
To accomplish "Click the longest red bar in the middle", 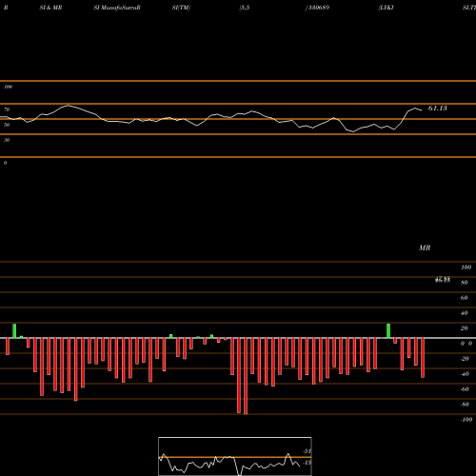I will coord(246,376).
